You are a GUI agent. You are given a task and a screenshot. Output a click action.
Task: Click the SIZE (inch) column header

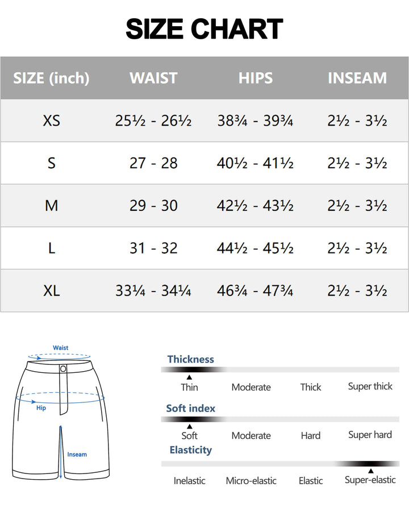pyautogui.click(x=51, y=78)
